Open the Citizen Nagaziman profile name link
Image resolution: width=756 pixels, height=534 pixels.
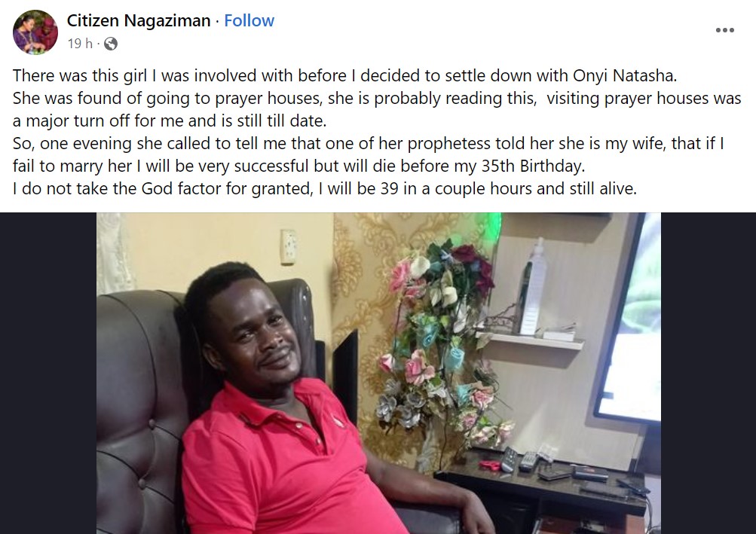tap(139, 20)
